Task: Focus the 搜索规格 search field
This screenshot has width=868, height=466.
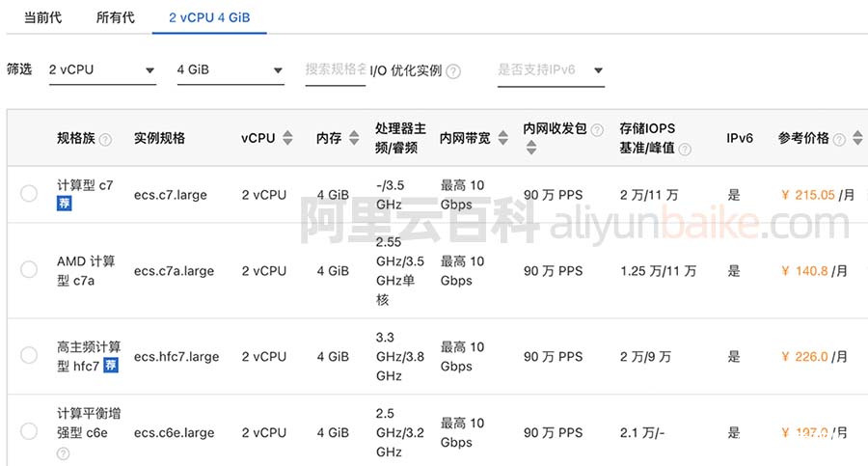Action: [x=335, y=69]
